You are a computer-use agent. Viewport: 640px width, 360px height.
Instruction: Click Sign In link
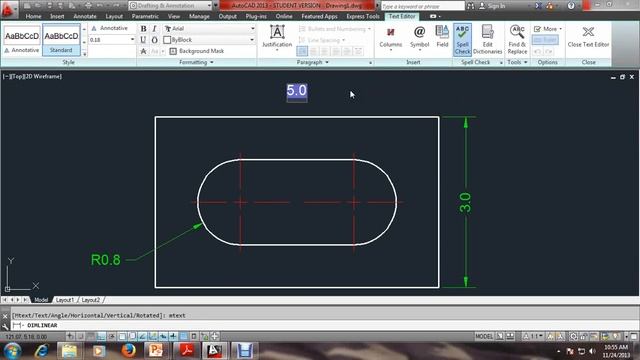pos(492,6)
